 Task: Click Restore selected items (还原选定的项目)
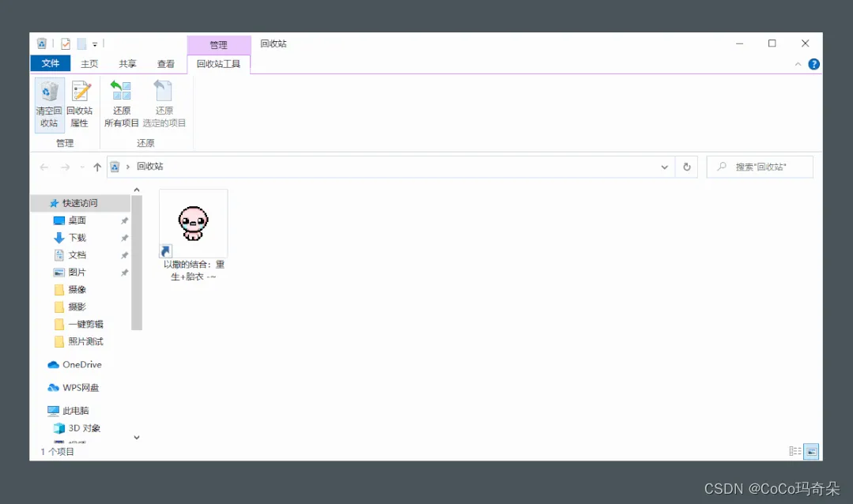point(164,104)
